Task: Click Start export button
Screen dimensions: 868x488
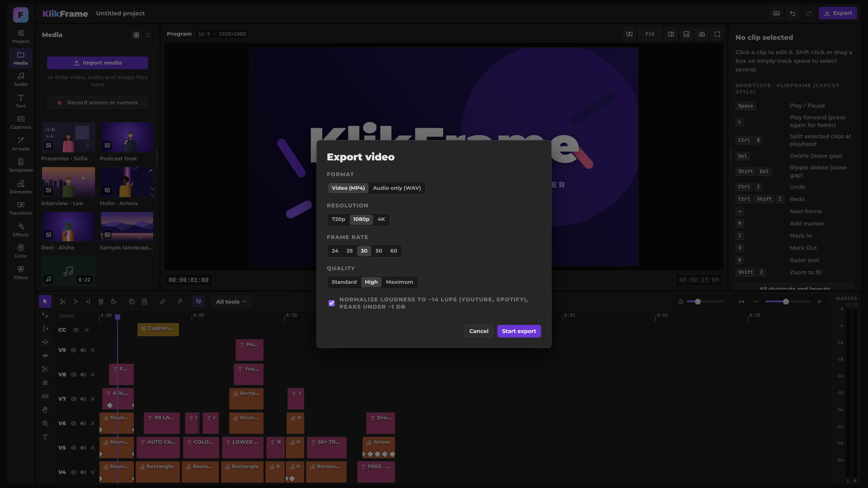Action: [x=519, y=331]
